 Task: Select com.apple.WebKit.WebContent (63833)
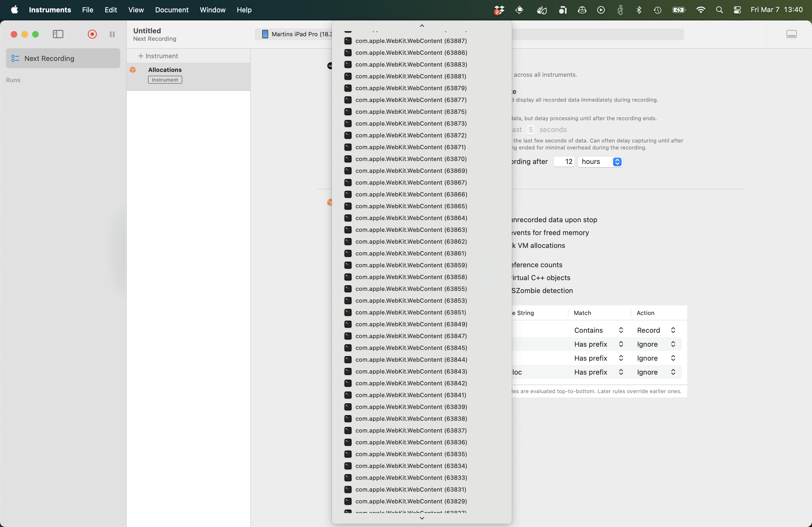422,478
